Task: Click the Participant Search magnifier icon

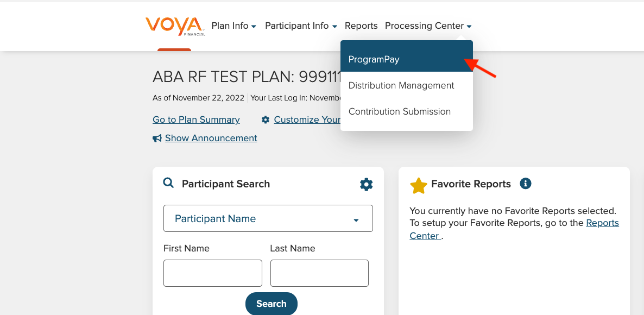Action: click(168, 182)
